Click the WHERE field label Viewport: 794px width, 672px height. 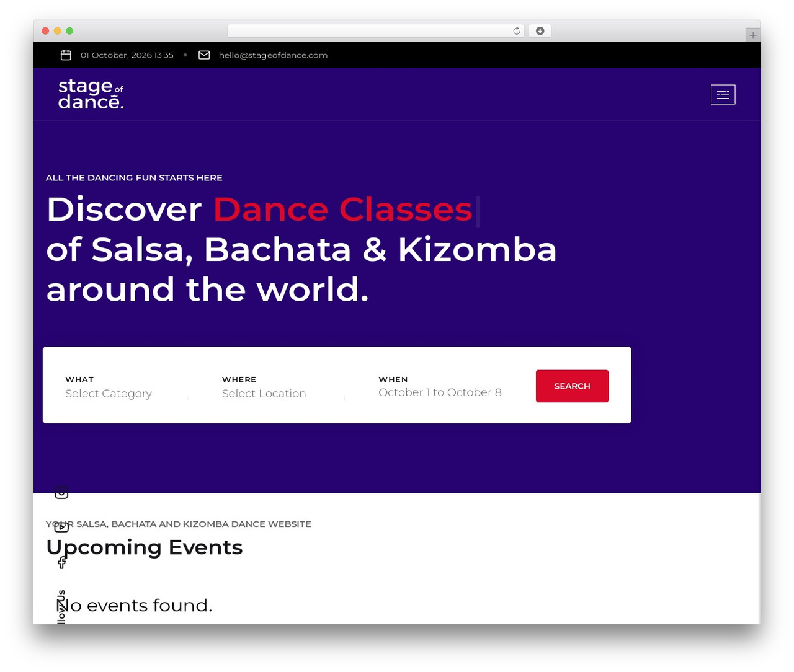[x=239, y=379]
